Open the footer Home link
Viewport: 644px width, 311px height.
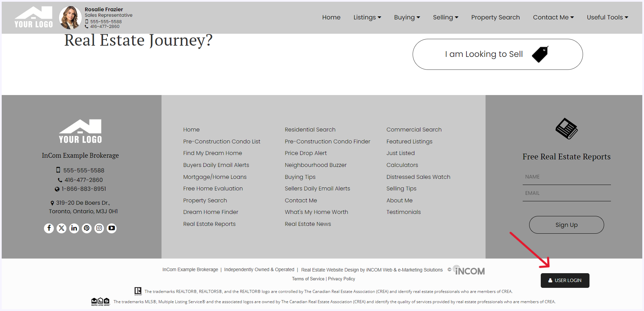[x=191, y=129]
